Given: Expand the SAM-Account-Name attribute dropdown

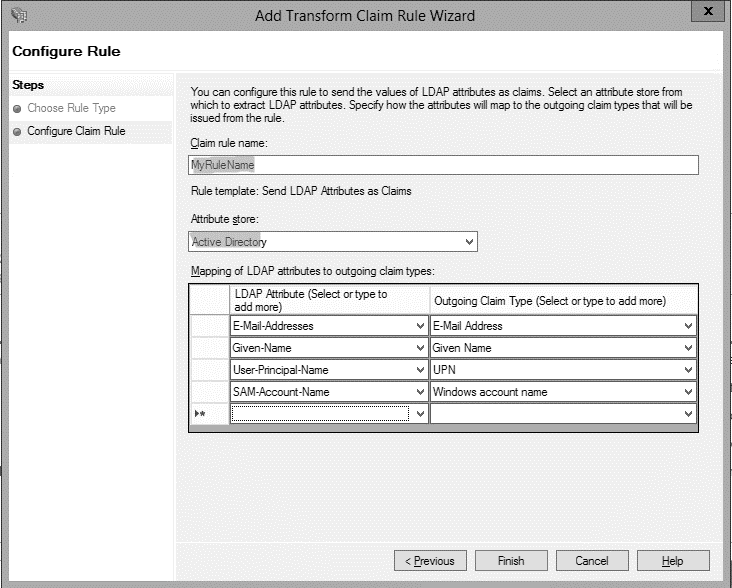Looking at the screenshot, I should point(419,392).
